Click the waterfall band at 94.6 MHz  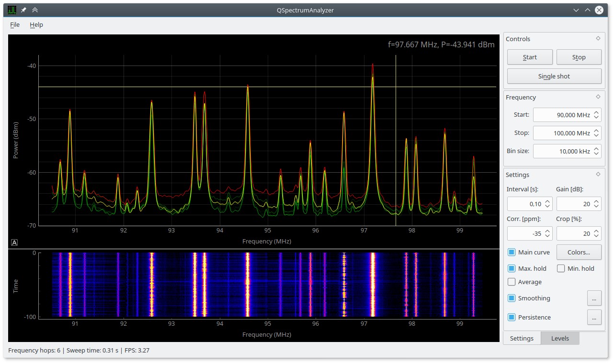click(x=248, y=285)
